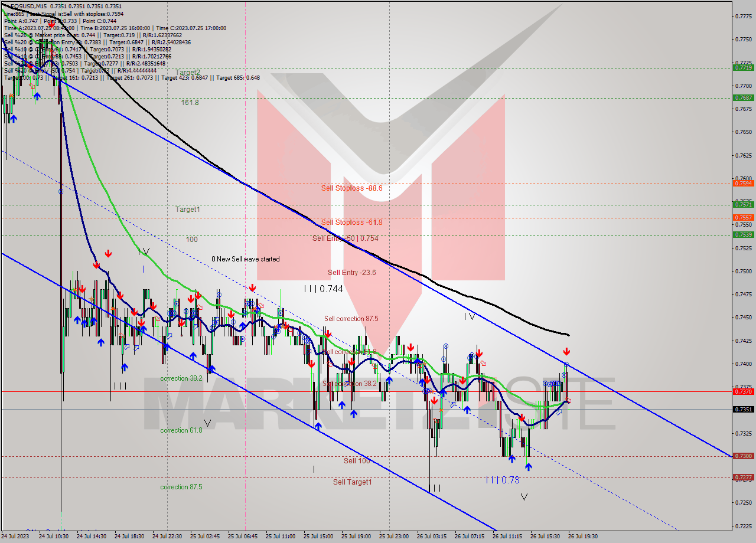The height and width of the screenshot is (543, 756).
Task: Click the black 0.7351 current price tag
Action: [742, 409]
